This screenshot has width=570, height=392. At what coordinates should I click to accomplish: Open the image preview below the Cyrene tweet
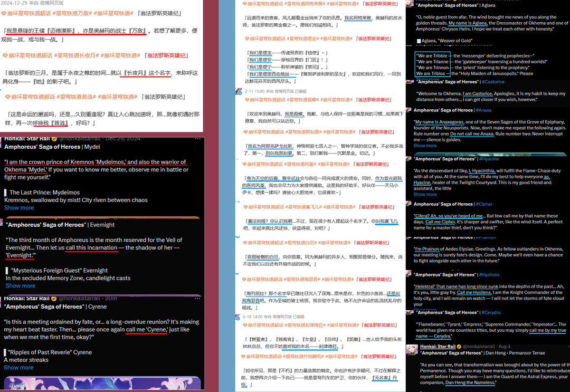pyautogui.click(x=102, y=383)
